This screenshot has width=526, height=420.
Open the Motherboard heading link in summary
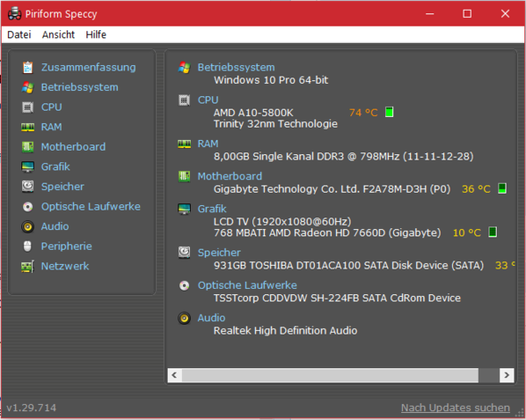point(229,177)
